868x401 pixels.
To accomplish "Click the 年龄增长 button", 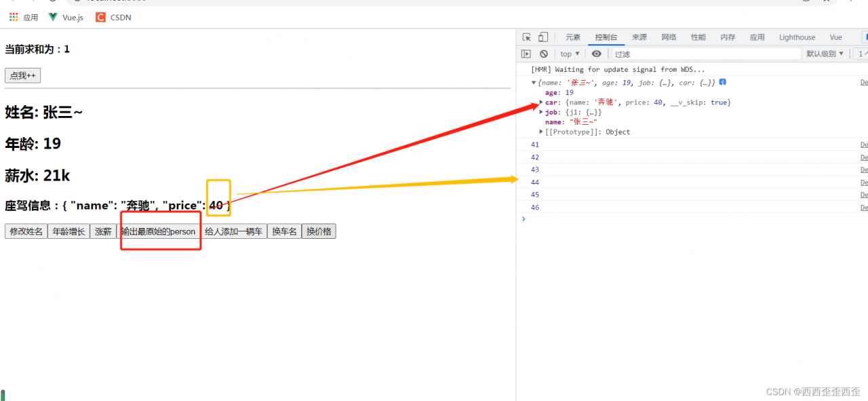I will pos(68,231).
